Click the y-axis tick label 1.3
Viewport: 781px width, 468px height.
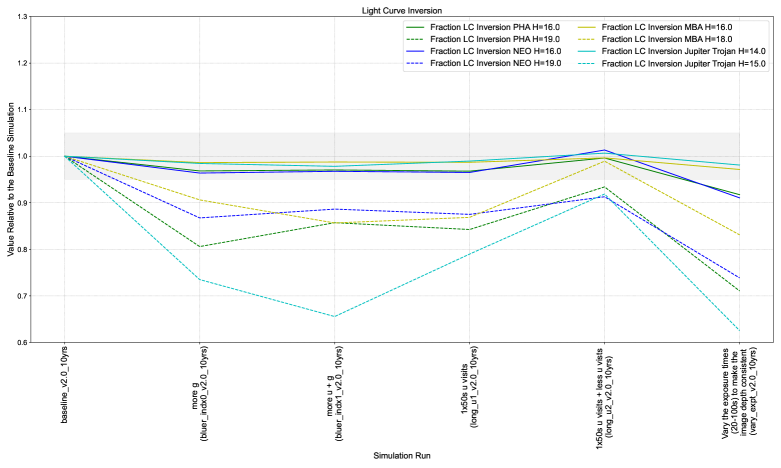(x=21, y=17)
